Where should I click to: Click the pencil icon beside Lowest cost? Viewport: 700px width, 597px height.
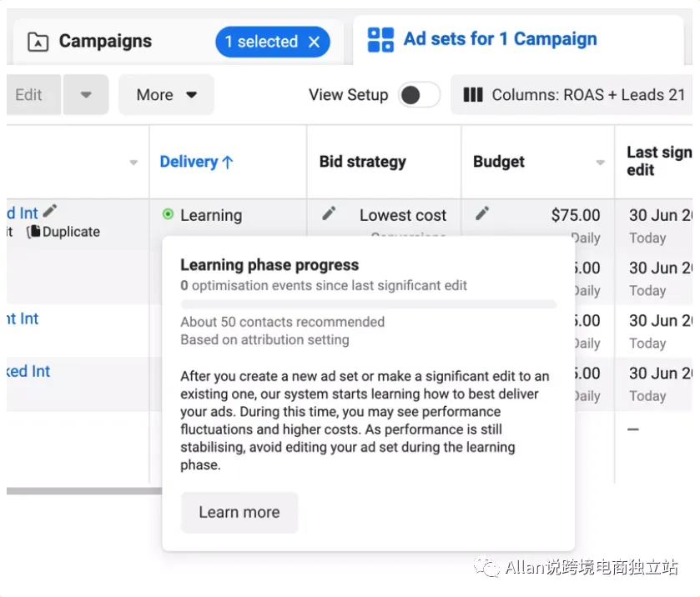tap(330, 214)
